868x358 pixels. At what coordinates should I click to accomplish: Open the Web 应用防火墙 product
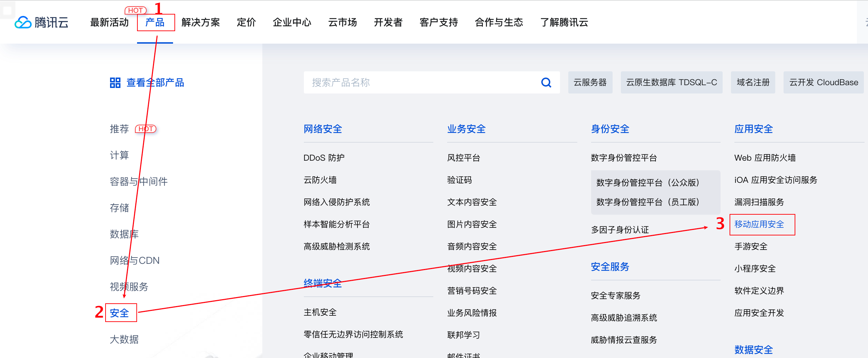point(765,158)
